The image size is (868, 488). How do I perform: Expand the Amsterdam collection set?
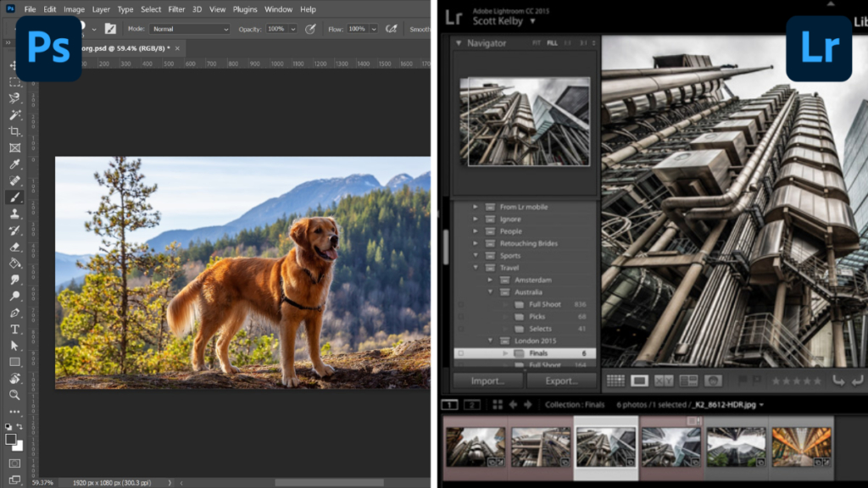coord(490,280)
